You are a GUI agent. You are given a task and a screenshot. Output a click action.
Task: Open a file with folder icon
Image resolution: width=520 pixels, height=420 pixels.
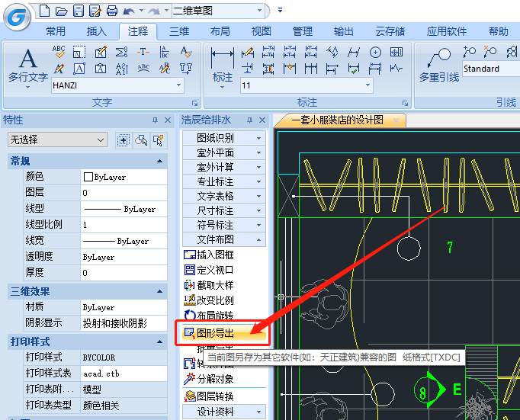(x=61, y=11)
